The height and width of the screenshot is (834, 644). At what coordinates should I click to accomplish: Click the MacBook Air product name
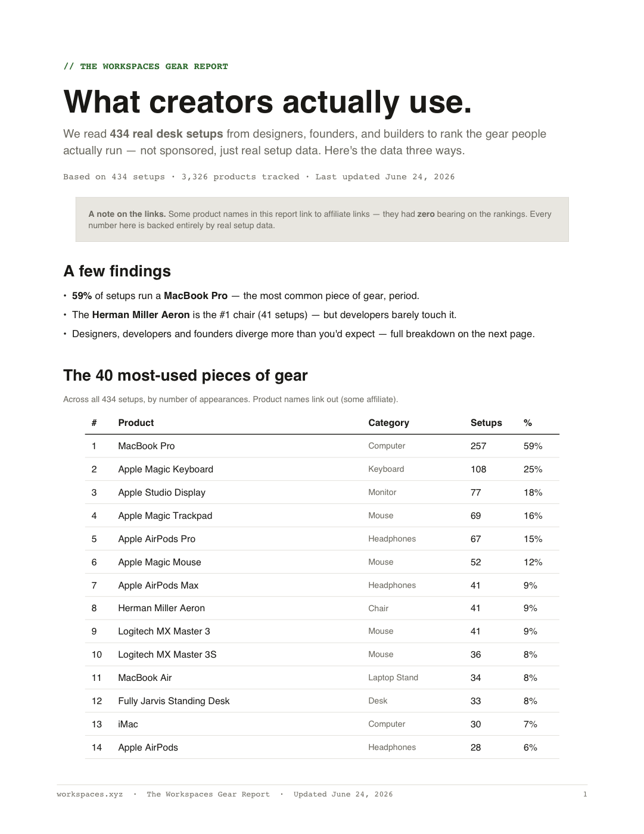pyautogui.click(x=145, y=677)
